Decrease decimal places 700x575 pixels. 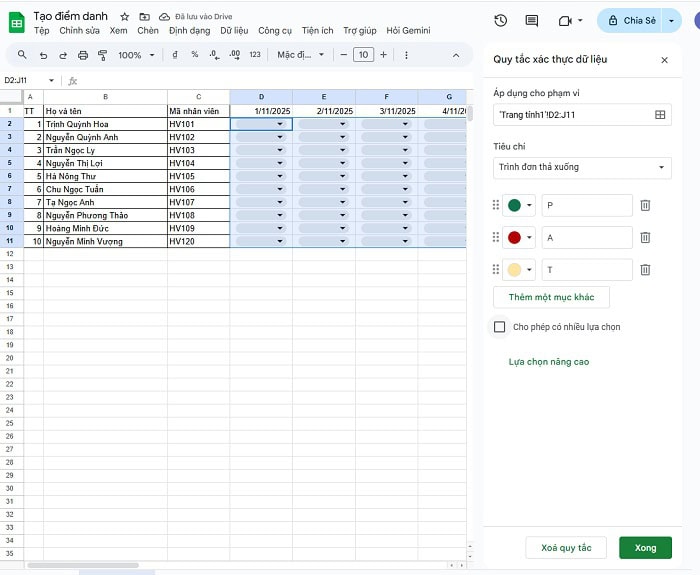214,55
